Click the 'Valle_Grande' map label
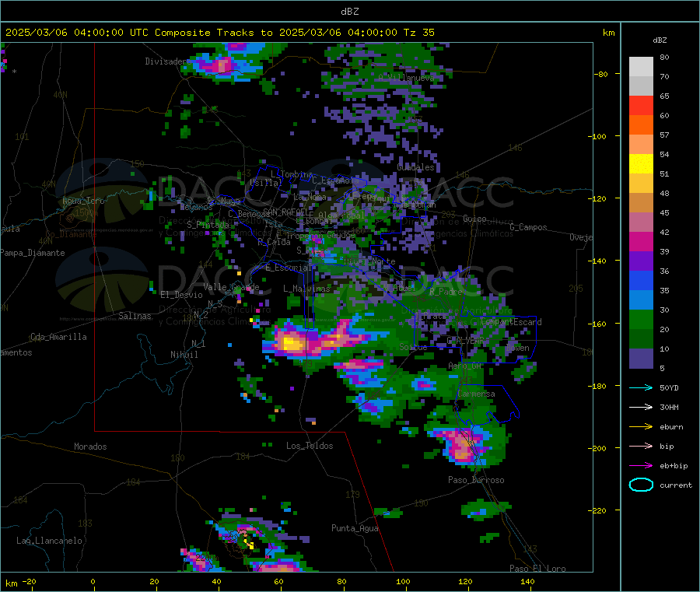The image size is (700, 592). tap(231, 287)
